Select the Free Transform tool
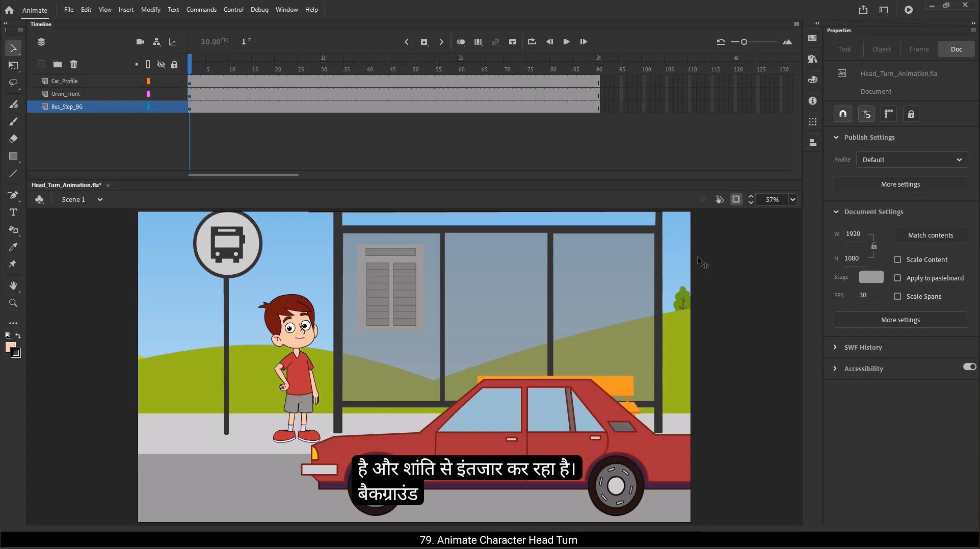The height and width of the screenshot is (549, 980). (x=13, y=65)
